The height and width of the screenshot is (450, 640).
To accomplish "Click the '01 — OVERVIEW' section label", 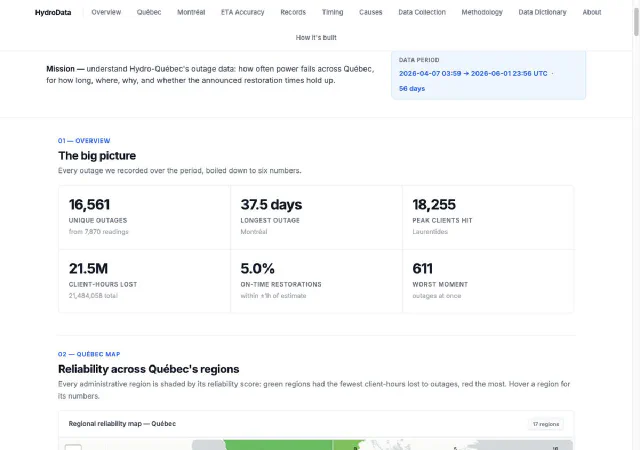I will [x=84, y=141].
